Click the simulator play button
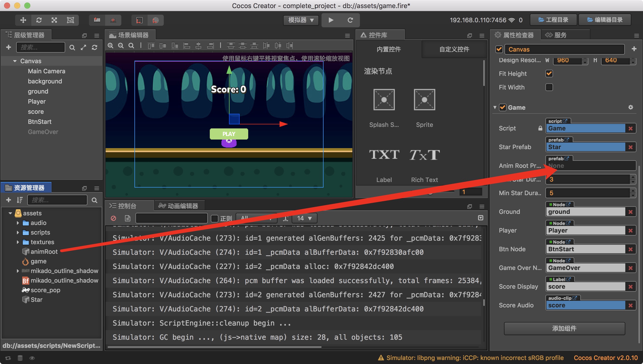The image size is (643, 364). 331,20
